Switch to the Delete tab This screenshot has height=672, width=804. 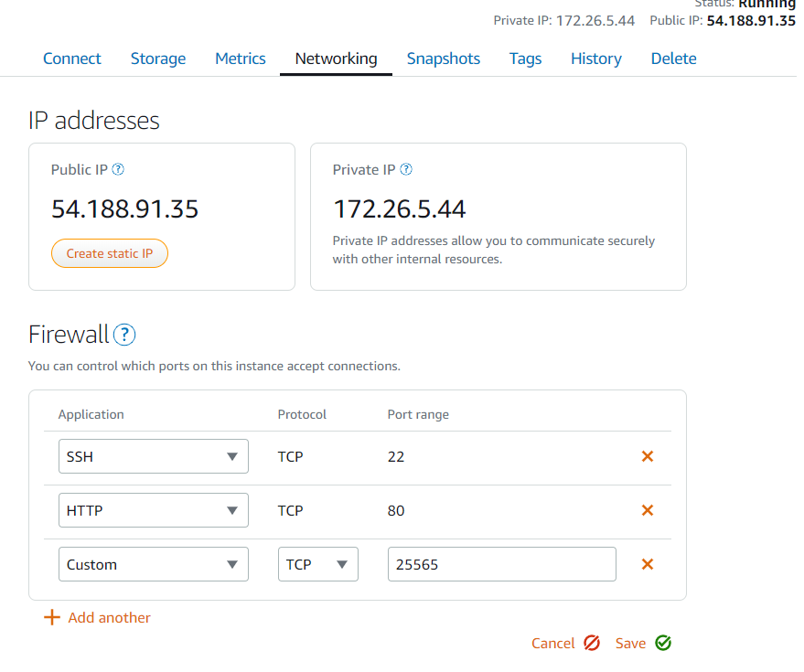pyautogui.click(x=673, y=59)
